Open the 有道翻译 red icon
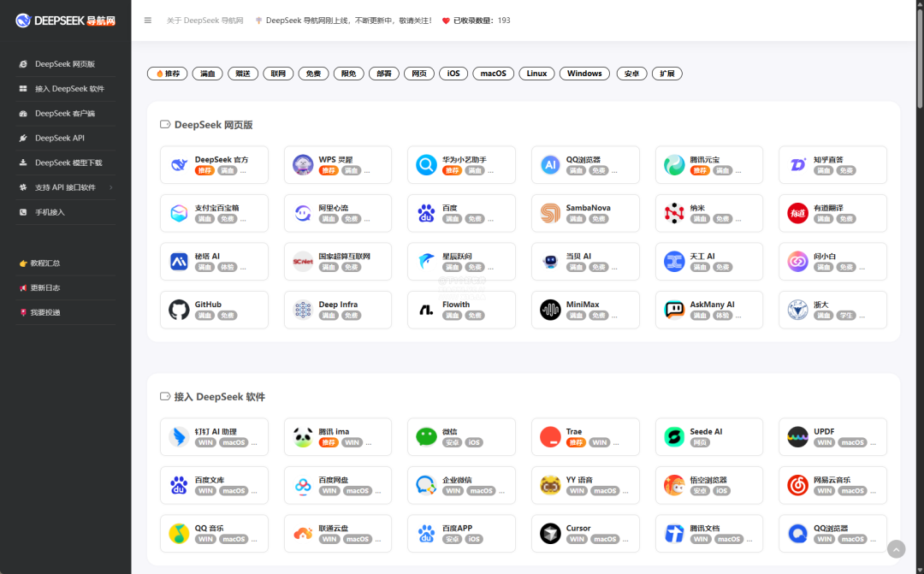Screen dimensions: 924x574 [798, 213]
